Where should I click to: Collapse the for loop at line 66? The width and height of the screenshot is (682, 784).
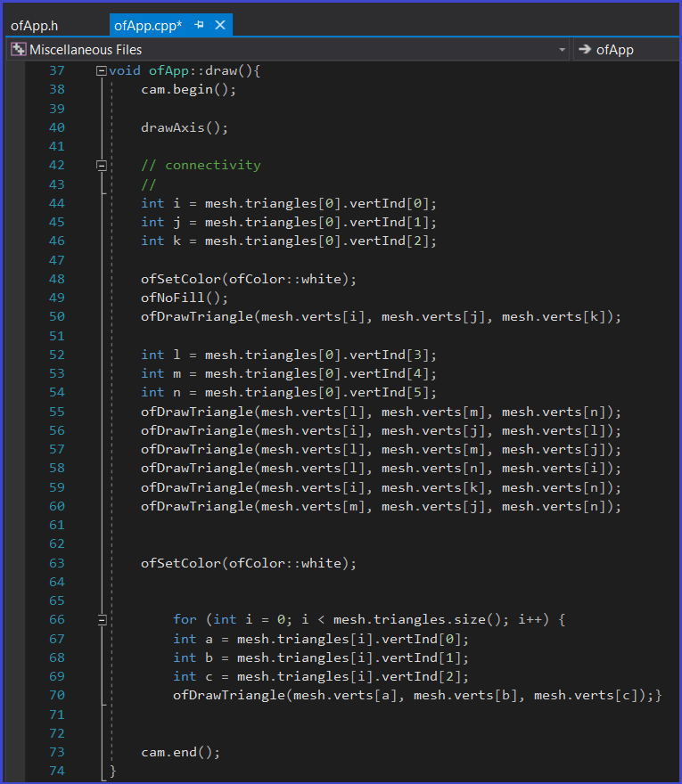pyautogui.click(x=102, y=619)
